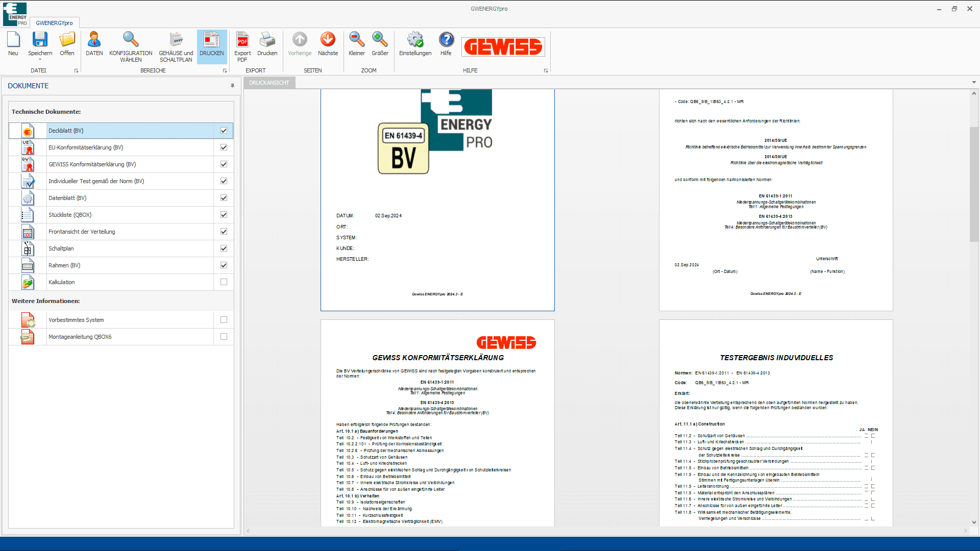
Task: Save project with Speichern icon
Action: coord(40,40)
